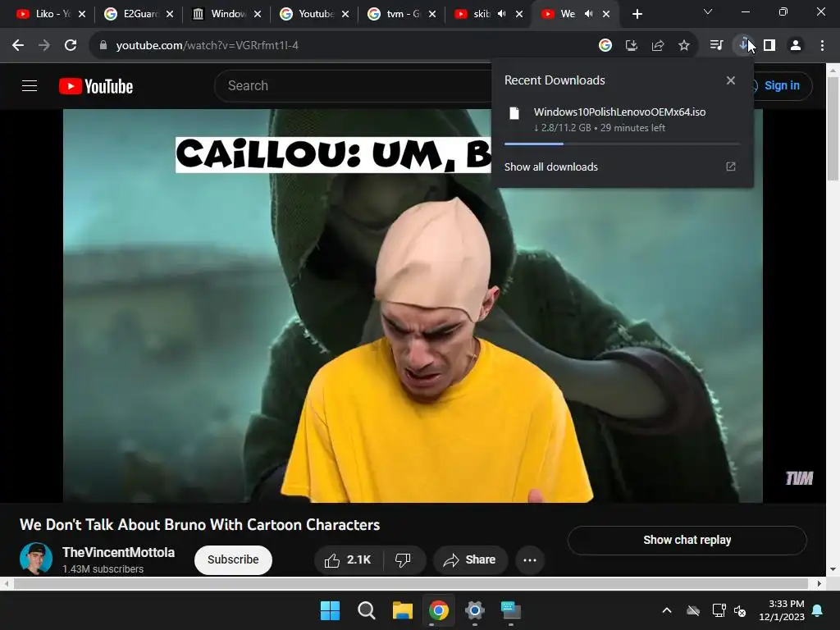The width and height of the screenshot is (840, 630).
Task: Click the OneDrive cloud tray icon
Action: (x=693, y=610)
